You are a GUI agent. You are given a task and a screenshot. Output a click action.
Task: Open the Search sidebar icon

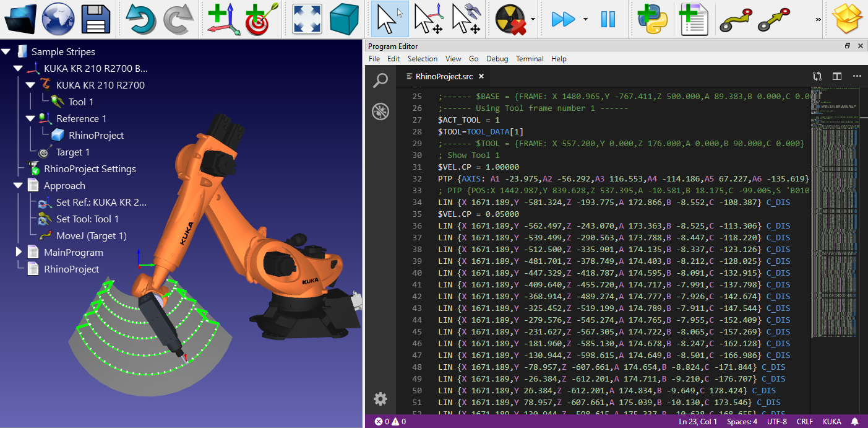point(380,81)
